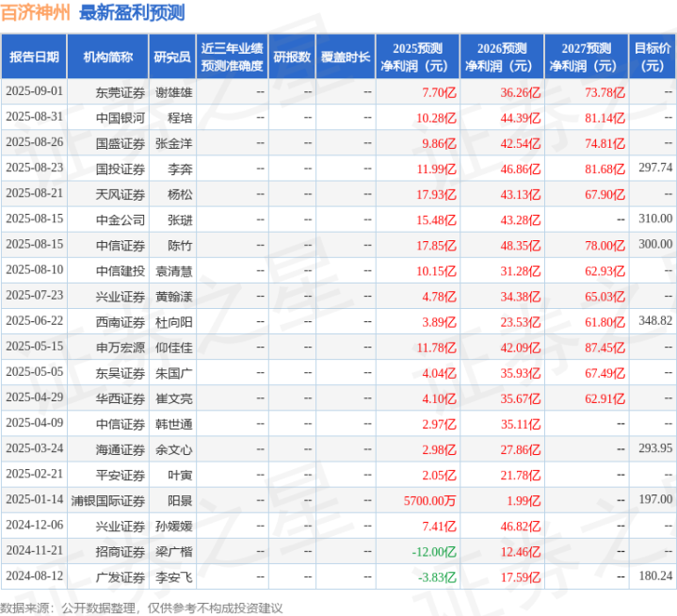Click the 2027预测净利润 column header

(x=586, y=57)
